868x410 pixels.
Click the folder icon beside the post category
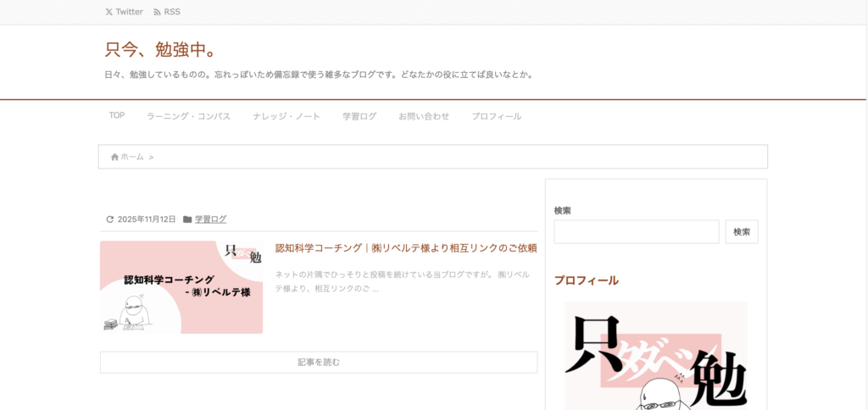[x=187, y=219]
